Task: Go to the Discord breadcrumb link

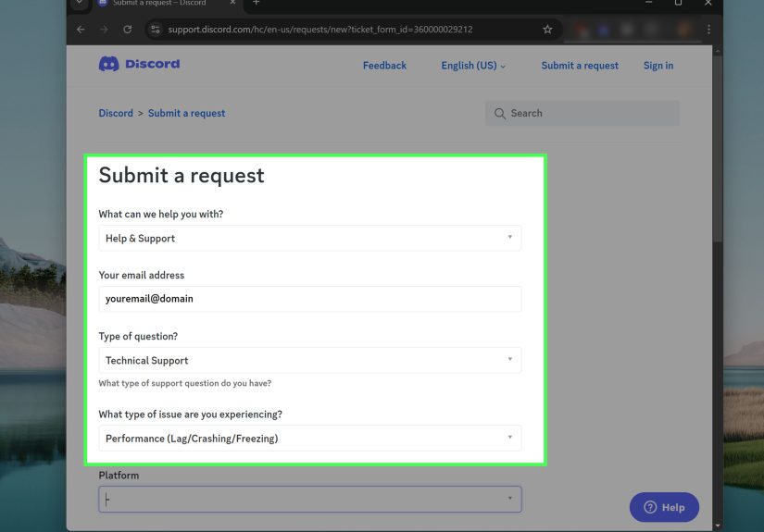Action: [116, 113]
